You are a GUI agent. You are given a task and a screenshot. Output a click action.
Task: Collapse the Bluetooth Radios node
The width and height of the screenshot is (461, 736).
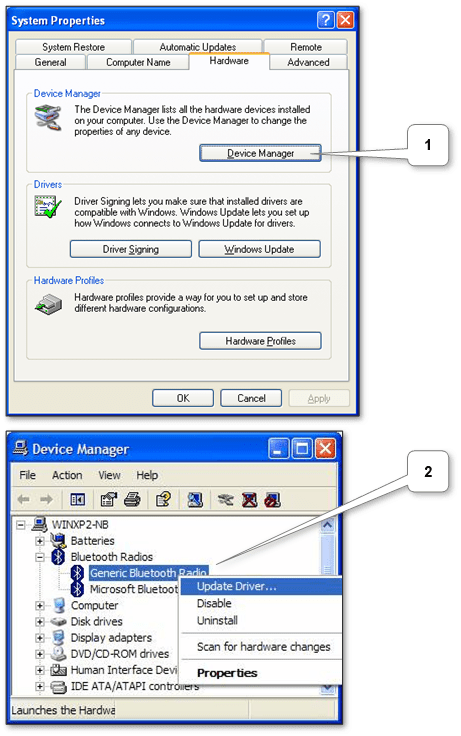click(x=40, y=557)
